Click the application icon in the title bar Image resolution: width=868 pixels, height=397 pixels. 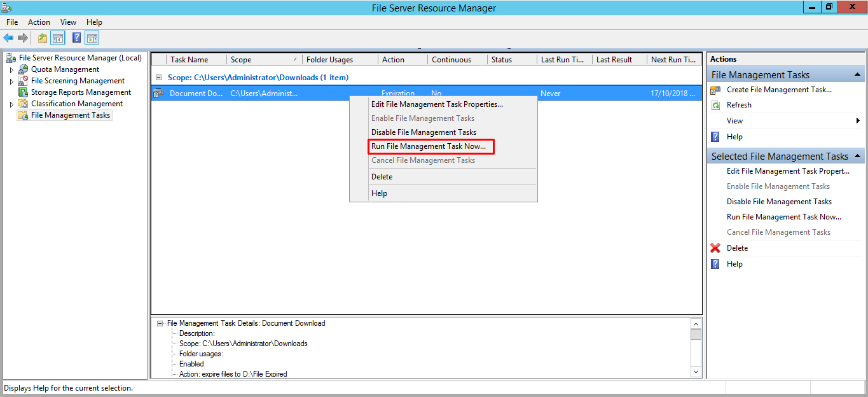tap(8, 8)
